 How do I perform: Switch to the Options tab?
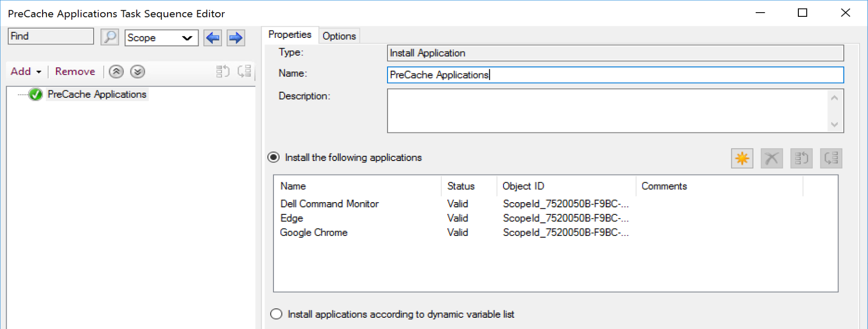click(x=339, y=36)
